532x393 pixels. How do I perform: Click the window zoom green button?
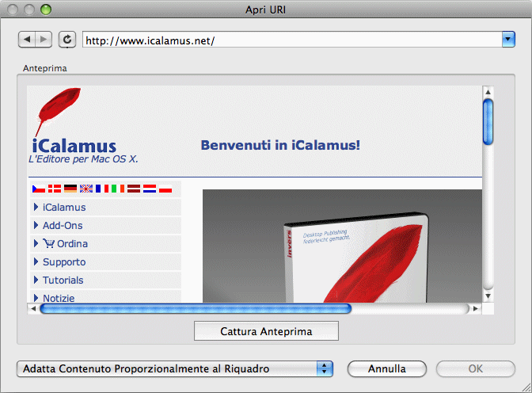(x=46, y=10)
